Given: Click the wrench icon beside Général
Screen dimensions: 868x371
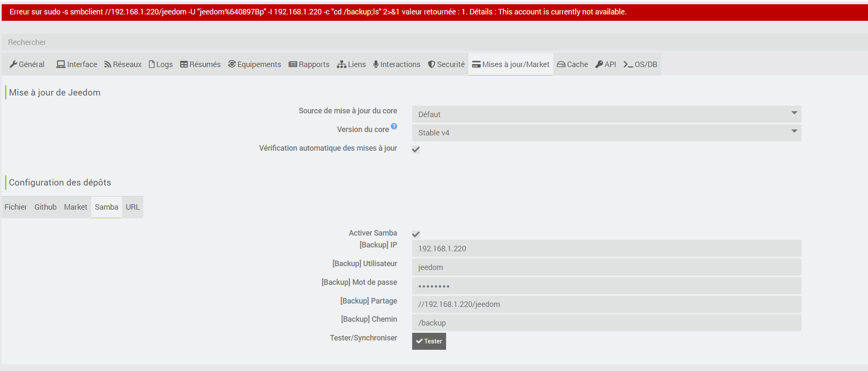Looking at the screenshot, I should (13, 64).
